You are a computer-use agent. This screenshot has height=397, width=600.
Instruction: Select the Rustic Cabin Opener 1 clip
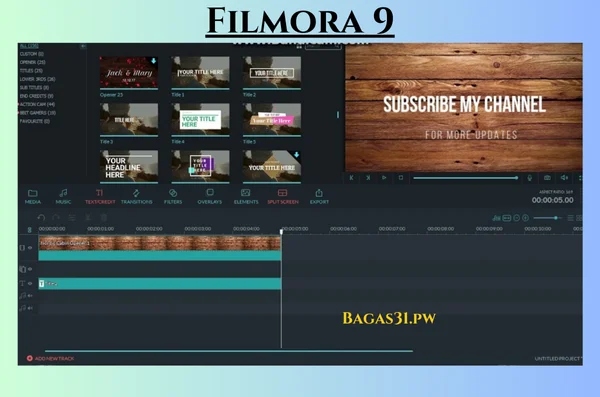[160, 248]
